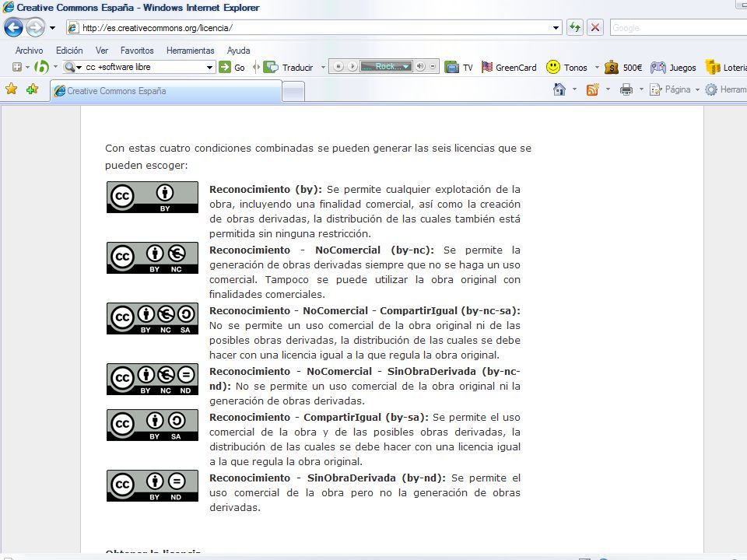Expand the address bar URL history dropdown
747x560 pixels.
[x=556, y=28]
